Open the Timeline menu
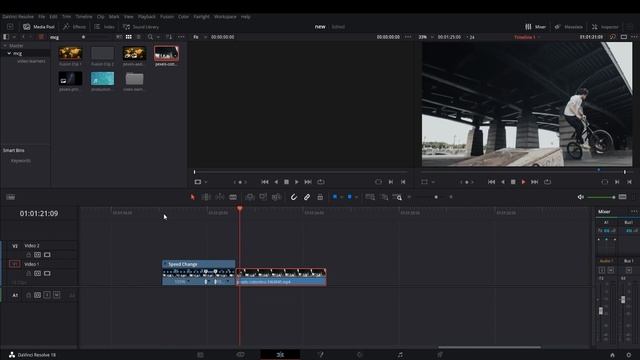Image resolution: width=640 pixels, height=360 pixels. (x=84, y=17)
